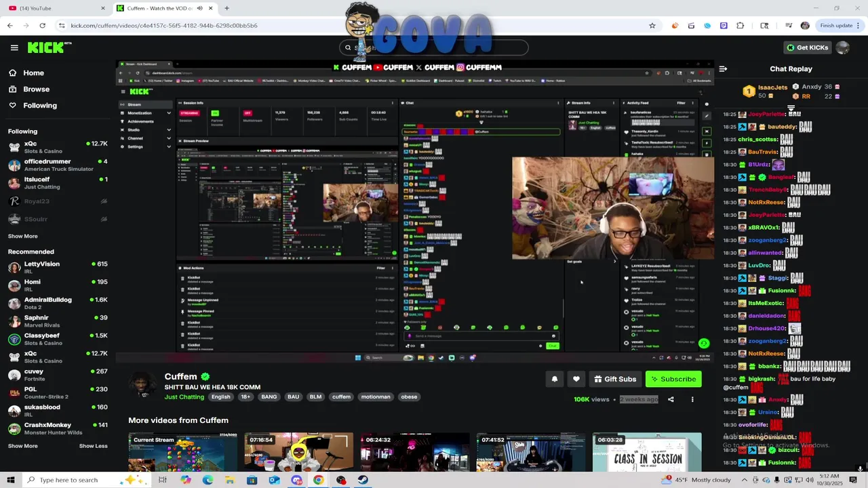Open a new browser tab
This screenshot has height=488, width=868.
click(x=226, y=8)
